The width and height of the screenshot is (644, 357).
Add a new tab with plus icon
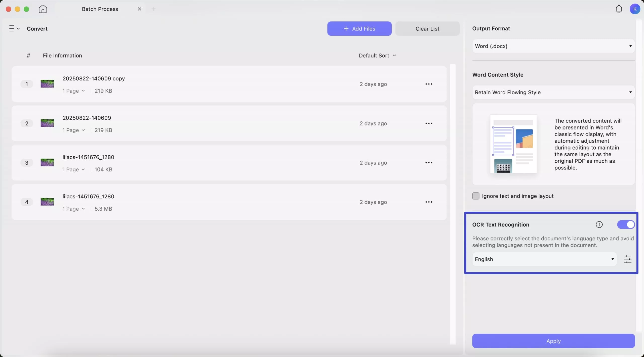click(154, 9)
